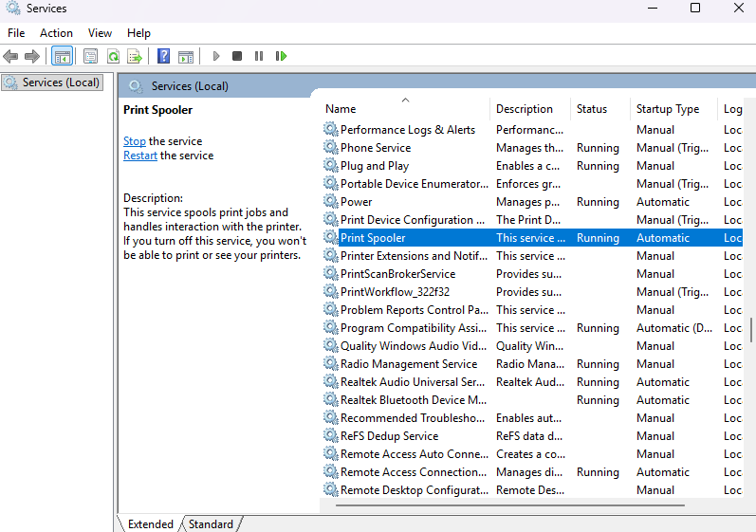
Task: Click the Restart Service toolbar icon
Action: point(281,57)
